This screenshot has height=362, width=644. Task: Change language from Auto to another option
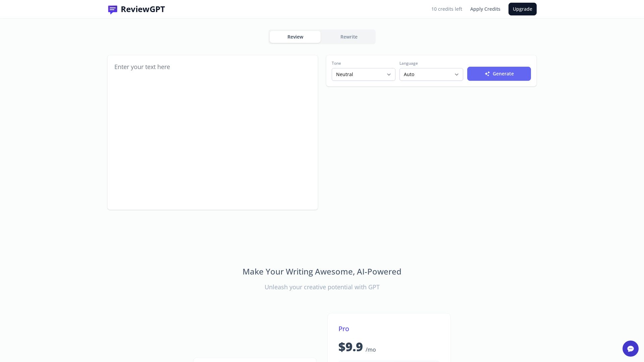tap(431, 74)
